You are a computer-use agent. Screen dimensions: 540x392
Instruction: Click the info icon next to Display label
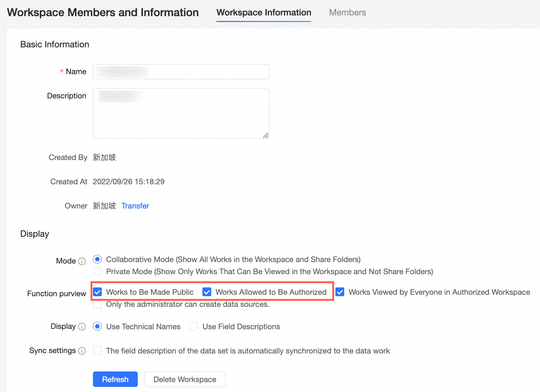click(82, 327)
